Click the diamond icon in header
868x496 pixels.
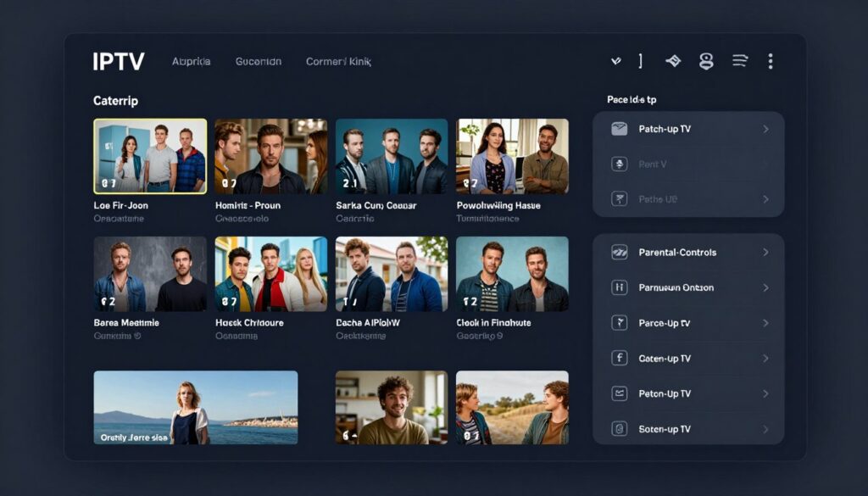click(x=673, y=61)
